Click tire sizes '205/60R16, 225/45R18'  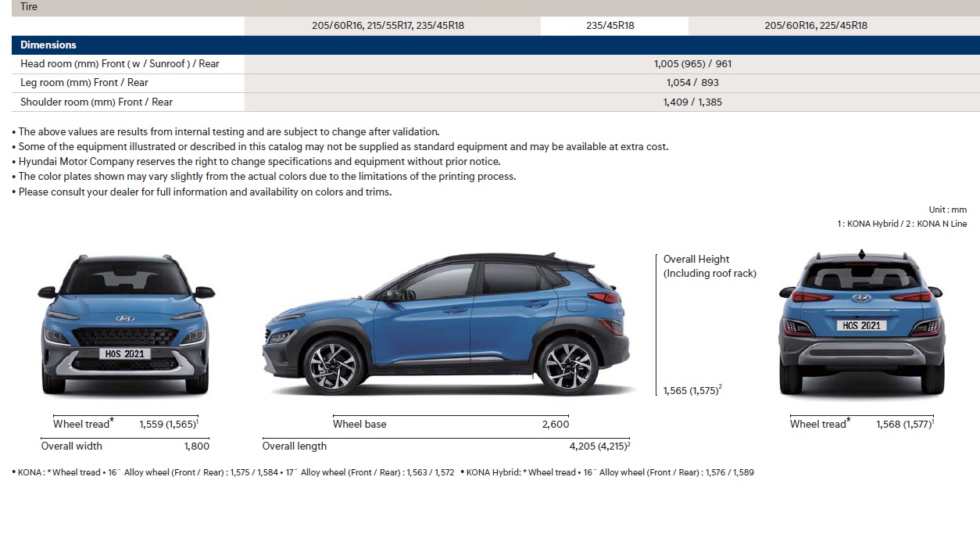point(816,25)
